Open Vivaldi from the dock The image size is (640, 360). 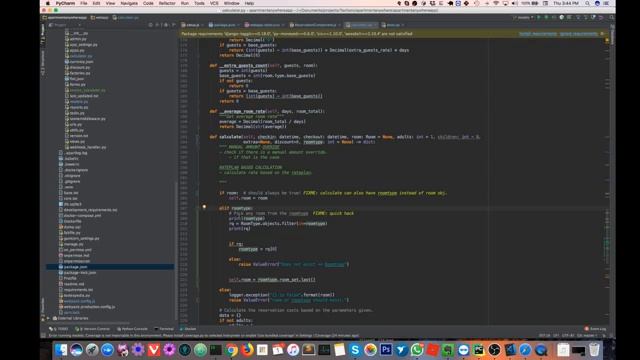[154, 350]
